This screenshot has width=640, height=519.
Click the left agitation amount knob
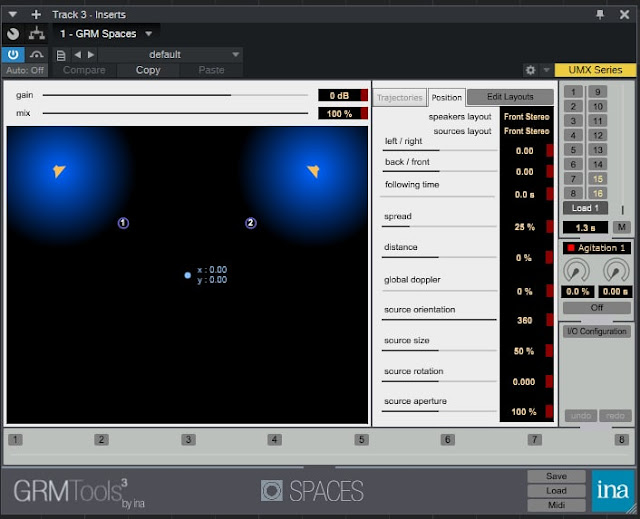[x=576, y=271]
